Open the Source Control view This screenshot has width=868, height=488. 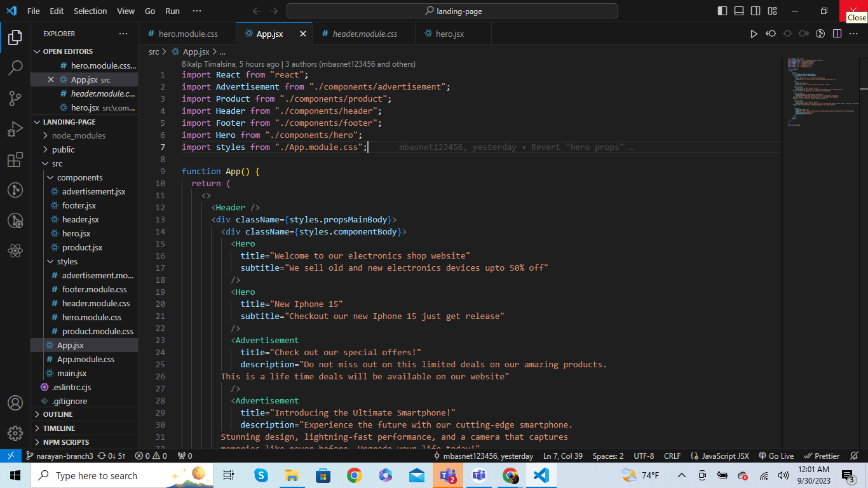coord(15,98)
